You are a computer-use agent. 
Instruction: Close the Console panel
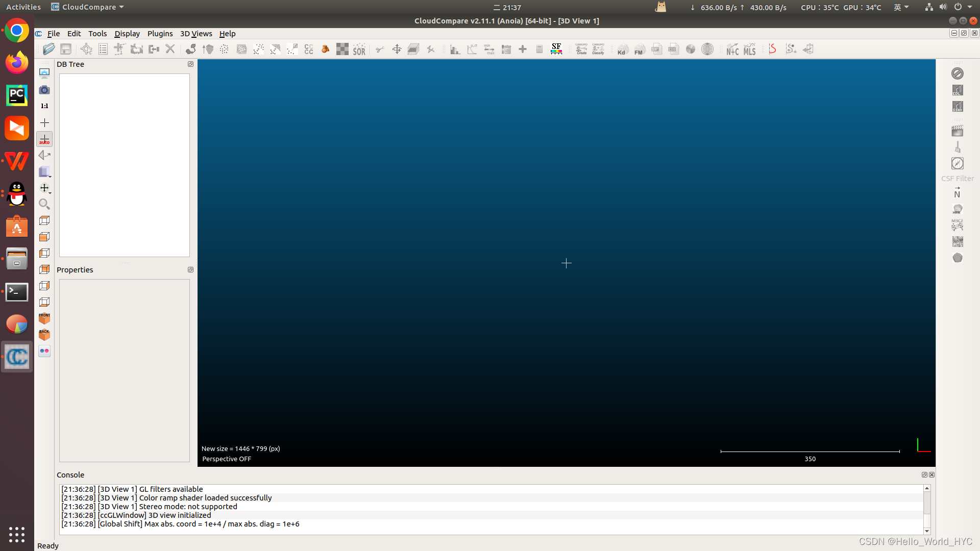(x=932, y=474)
